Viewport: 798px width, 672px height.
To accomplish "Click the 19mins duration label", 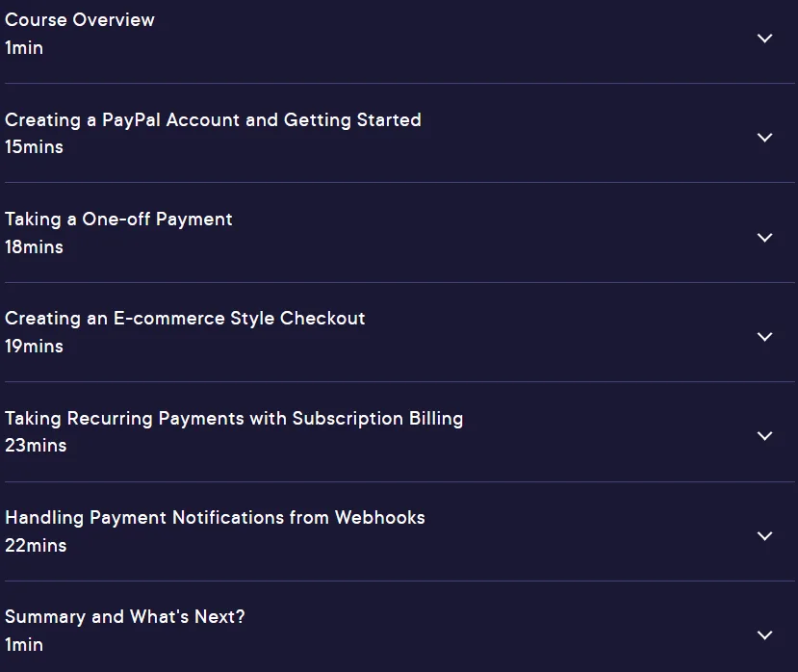I will point(34,347).
